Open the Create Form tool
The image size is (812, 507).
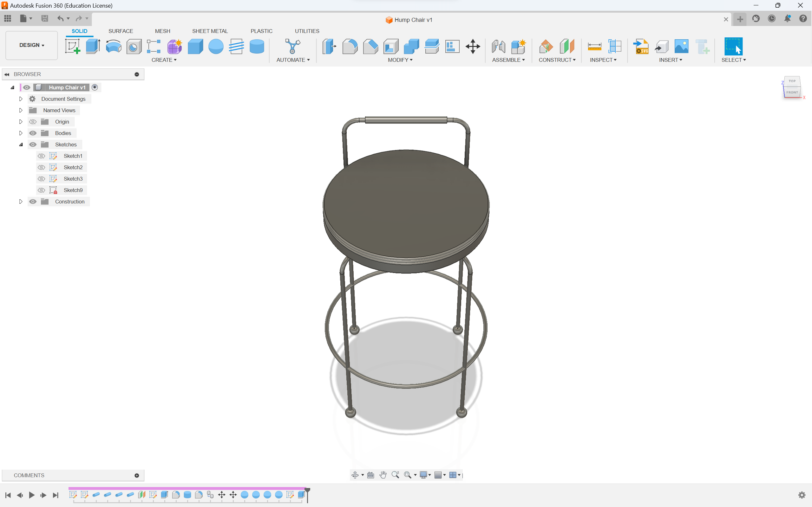point(175,46)
